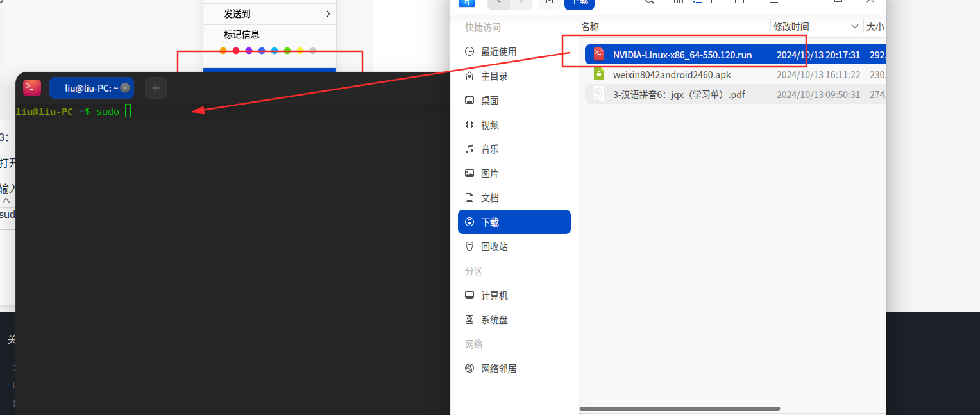Click the terminal input after sudo
The width and height of the screenshot is (980, 415).
(128, 111)
